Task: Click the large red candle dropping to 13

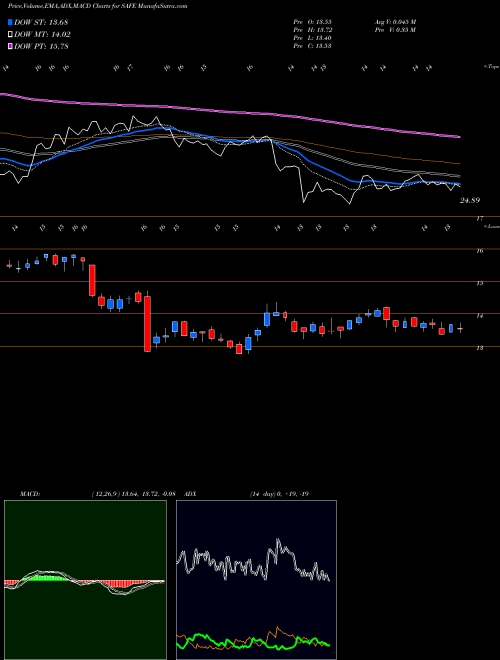Action: pyautogui.click(x=147, y=324)
